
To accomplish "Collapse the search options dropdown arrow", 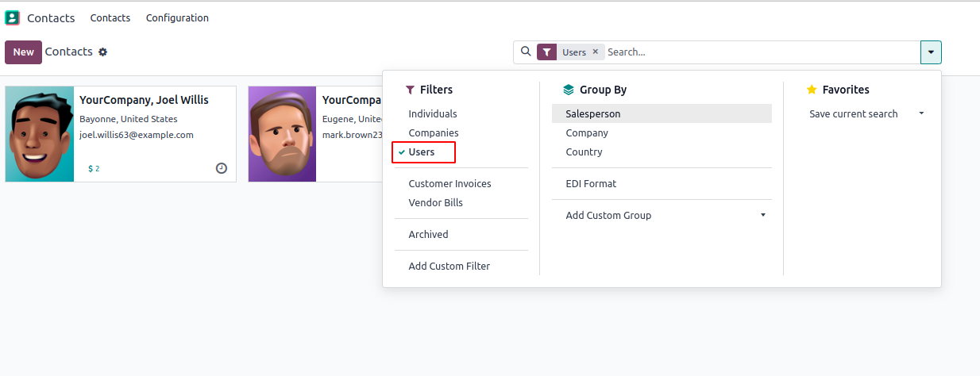I will [931, 52].
